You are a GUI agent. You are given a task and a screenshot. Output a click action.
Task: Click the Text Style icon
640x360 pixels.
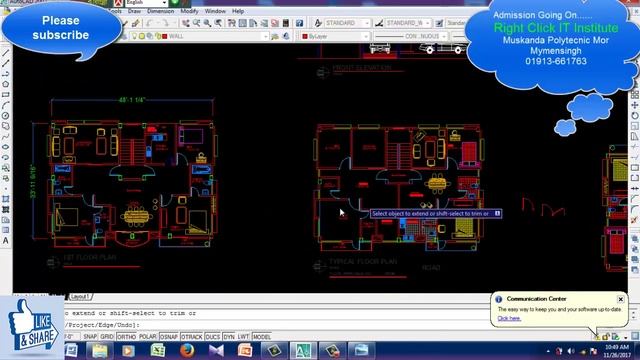coord(318,23)
